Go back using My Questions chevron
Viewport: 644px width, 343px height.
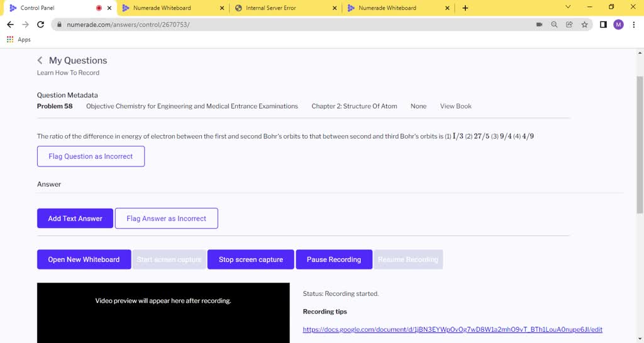pos(40,60)
